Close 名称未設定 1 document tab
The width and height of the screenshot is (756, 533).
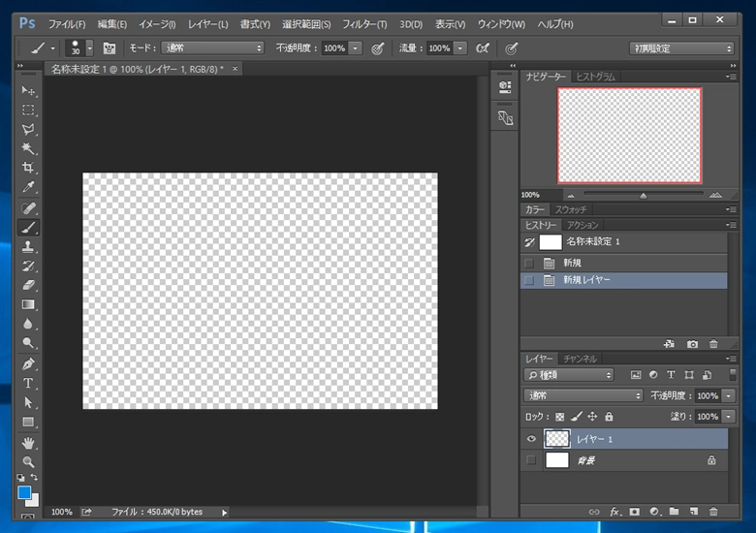(235, 69)
